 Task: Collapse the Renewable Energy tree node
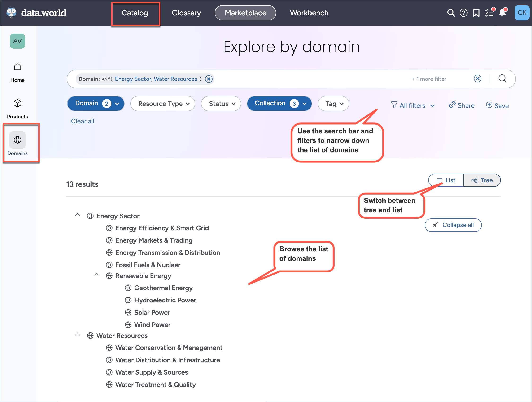(96, 275)
